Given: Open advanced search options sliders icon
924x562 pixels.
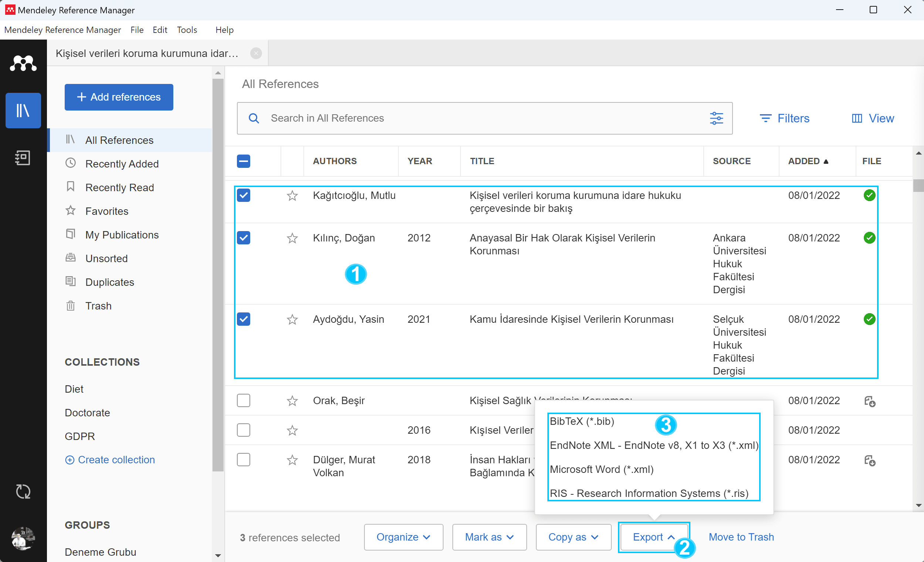Looking at the screenshot, I should point(716,119).
